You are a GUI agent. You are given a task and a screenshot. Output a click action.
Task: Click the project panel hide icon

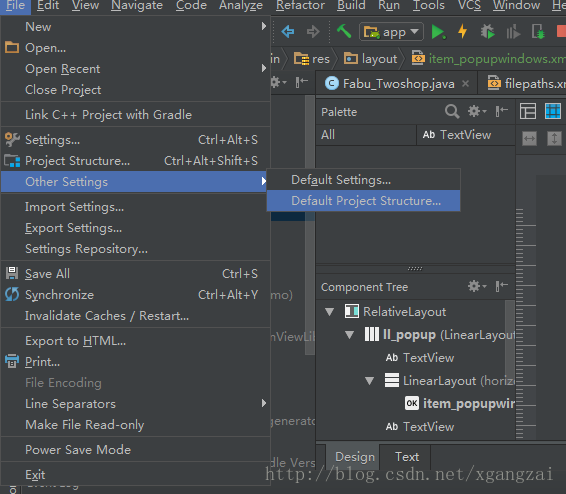click(301, 83)
